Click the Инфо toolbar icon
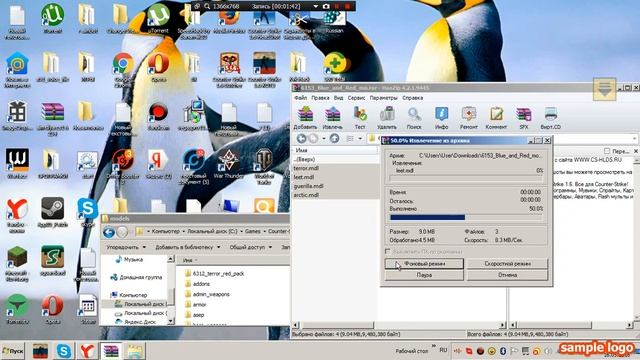This screenshot has height=360, width=640. point(441,118)
